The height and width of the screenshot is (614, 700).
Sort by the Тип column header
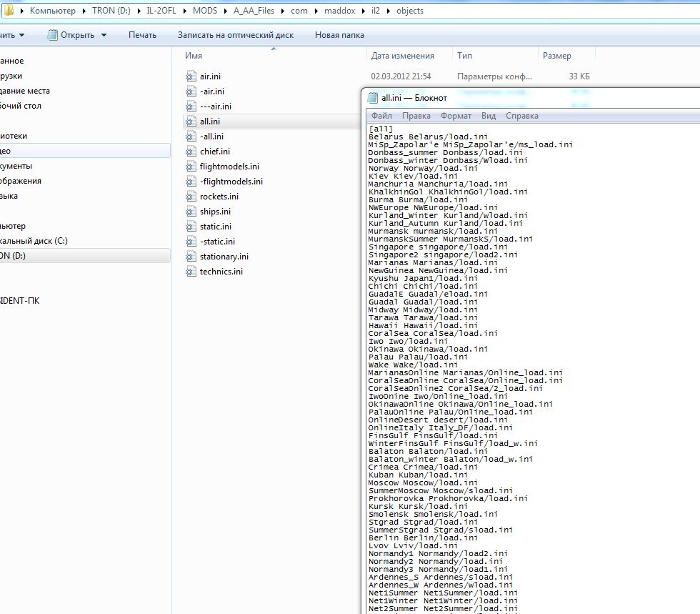tap(464, 56)
